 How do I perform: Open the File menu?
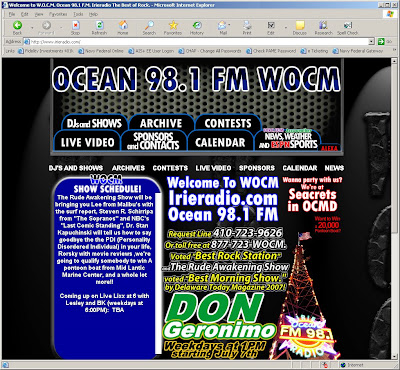(12, 14)
